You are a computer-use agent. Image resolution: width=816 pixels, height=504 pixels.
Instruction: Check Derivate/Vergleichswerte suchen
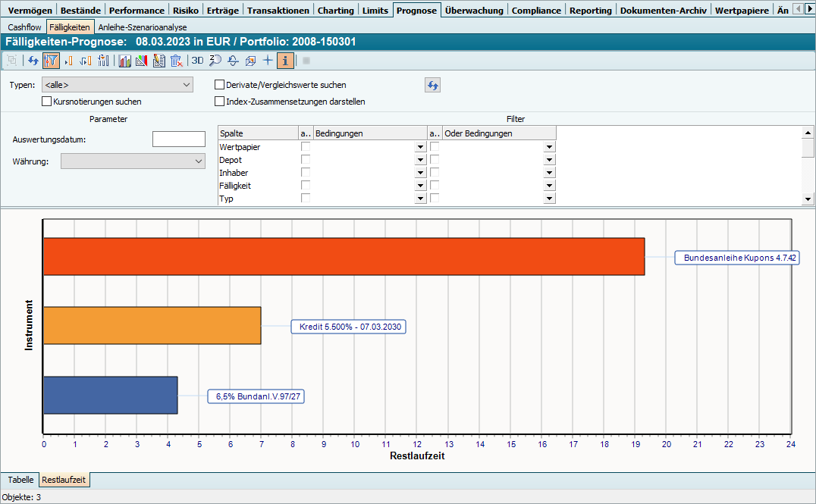[220, 85]
